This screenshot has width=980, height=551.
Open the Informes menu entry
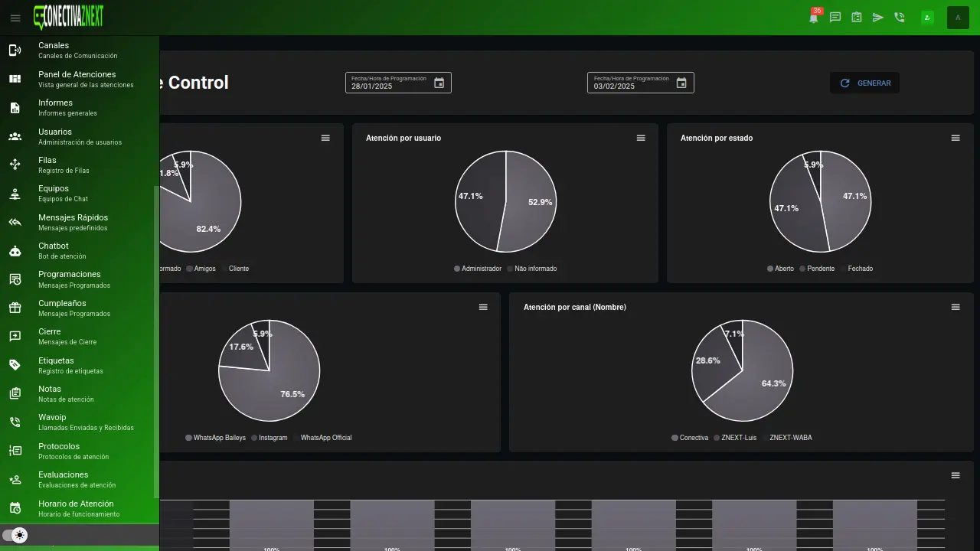point(56,107)
